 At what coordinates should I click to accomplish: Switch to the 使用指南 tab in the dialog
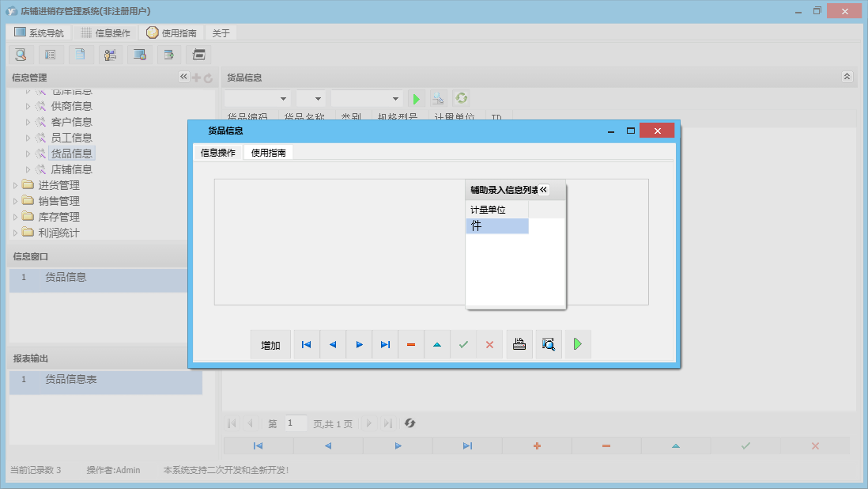point(268,153)
